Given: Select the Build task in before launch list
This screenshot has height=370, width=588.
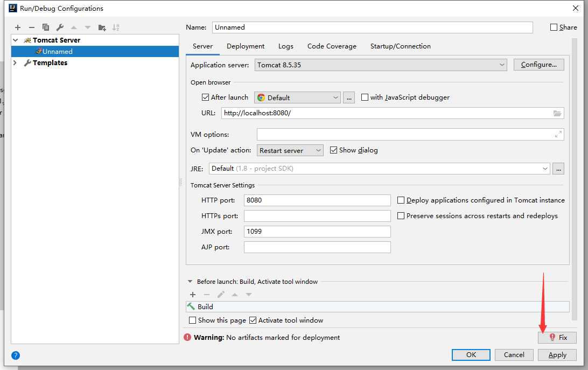Looking at the screenshot, I should click(377, 306).
